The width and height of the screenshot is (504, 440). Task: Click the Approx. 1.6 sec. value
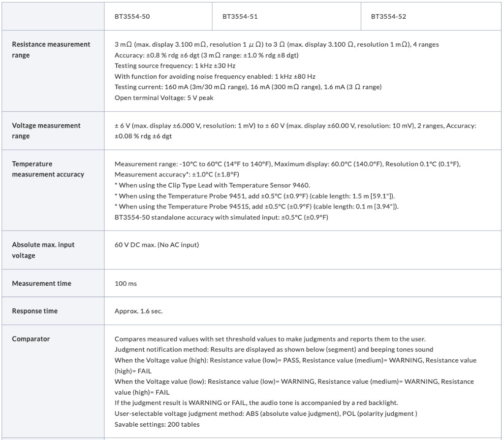click(138, 311)
